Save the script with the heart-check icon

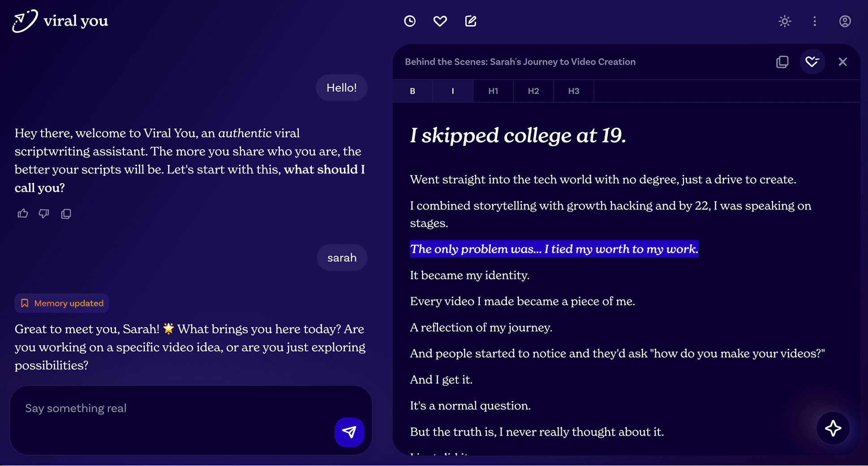[812, 62]
